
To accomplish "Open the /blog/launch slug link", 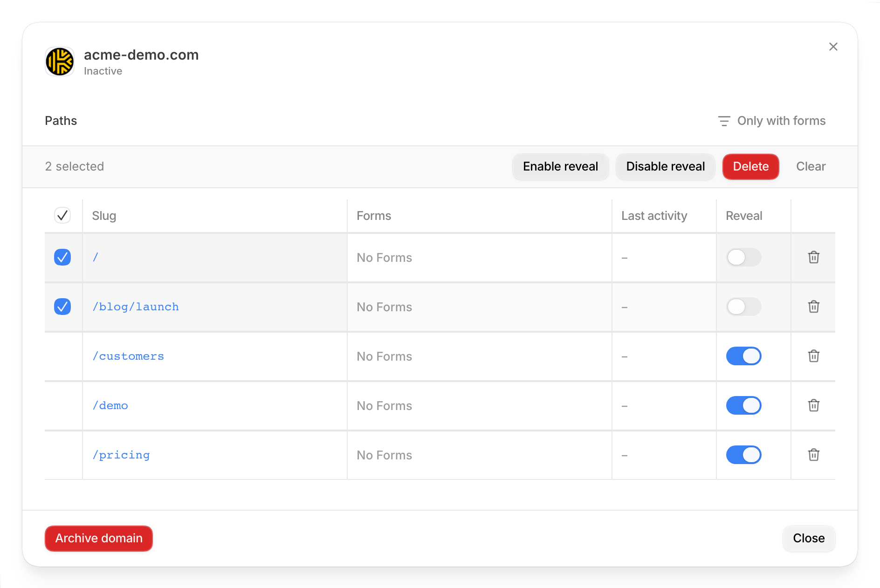I will [x=136, y=307].
